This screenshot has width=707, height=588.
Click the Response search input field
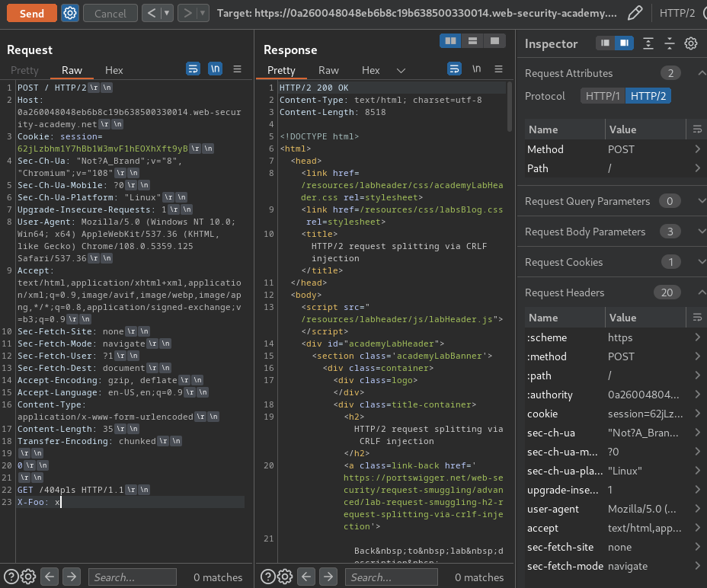click(391, 577)
